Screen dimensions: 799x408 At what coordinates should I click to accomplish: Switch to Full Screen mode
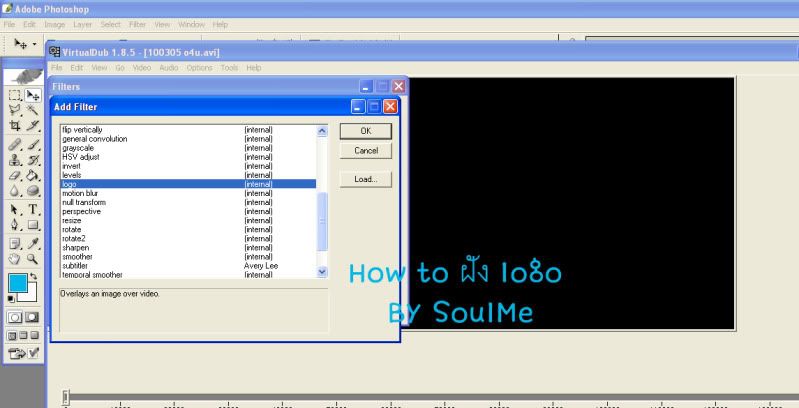tap(35, 335)
